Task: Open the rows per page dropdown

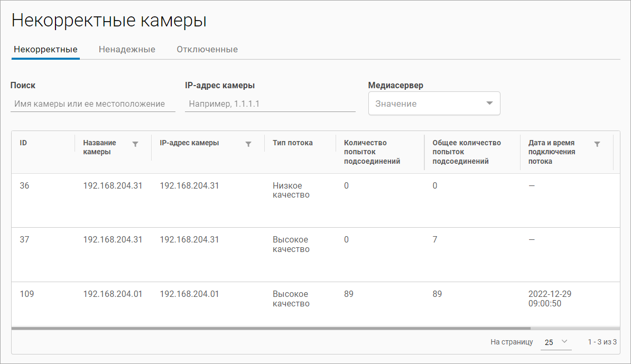Action: point(555,342)
